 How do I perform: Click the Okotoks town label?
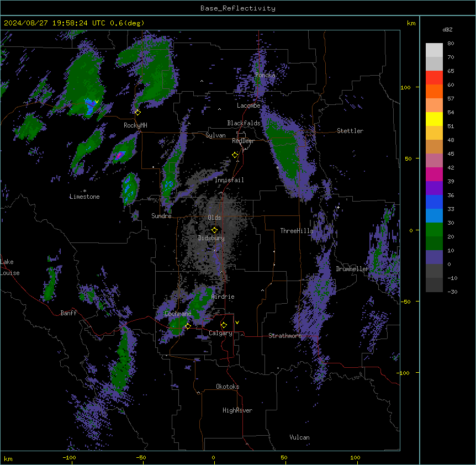(x=228, y=387)
